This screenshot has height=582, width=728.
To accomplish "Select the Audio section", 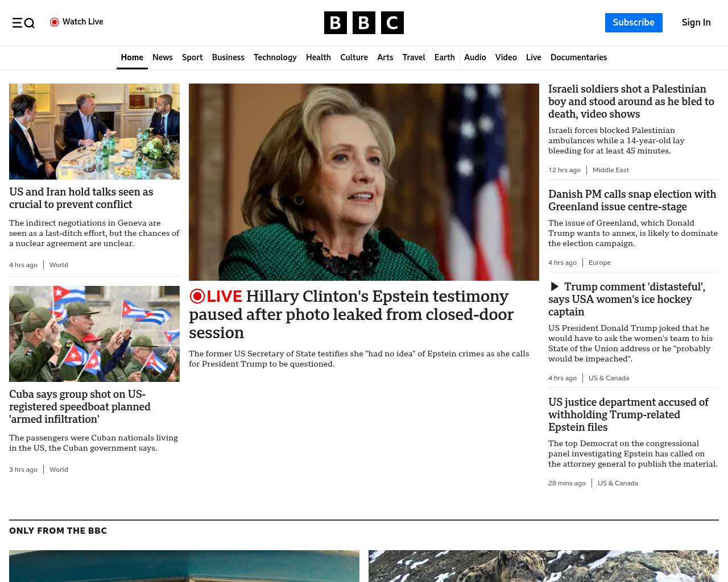I will (x=475, y=57).
